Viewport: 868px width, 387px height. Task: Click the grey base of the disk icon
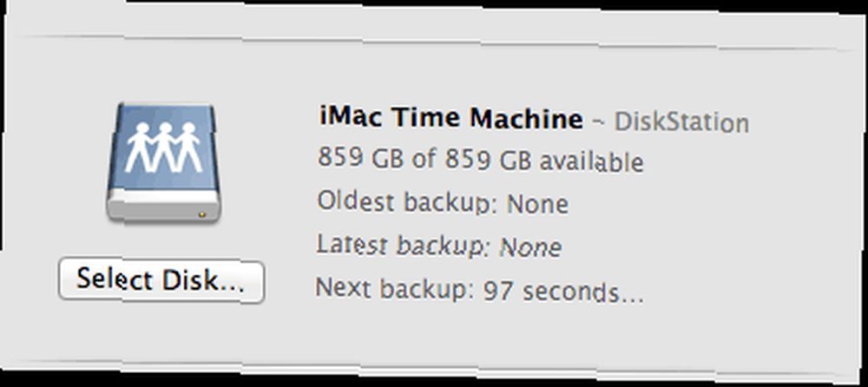click(x=164, y=204)
